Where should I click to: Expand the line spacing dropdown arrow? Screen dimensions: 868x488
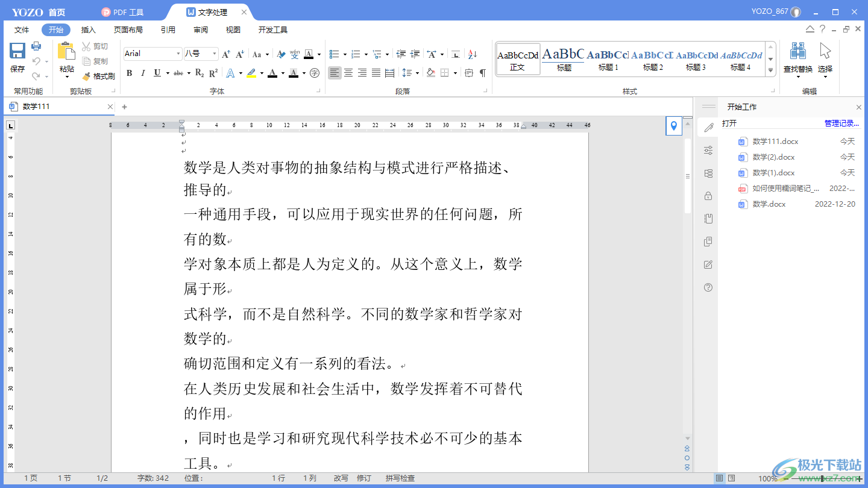417,73
